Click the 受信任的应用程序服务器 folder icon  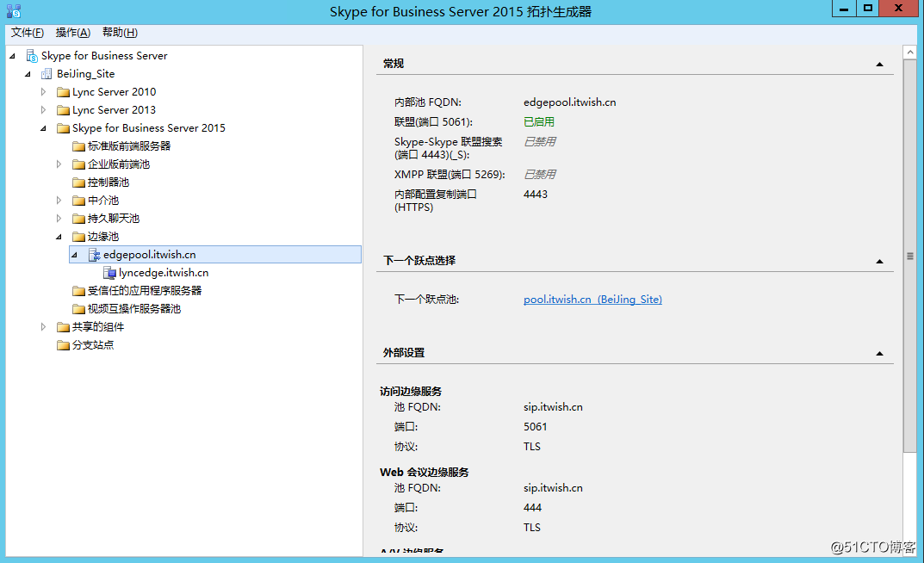pos(78,291)
